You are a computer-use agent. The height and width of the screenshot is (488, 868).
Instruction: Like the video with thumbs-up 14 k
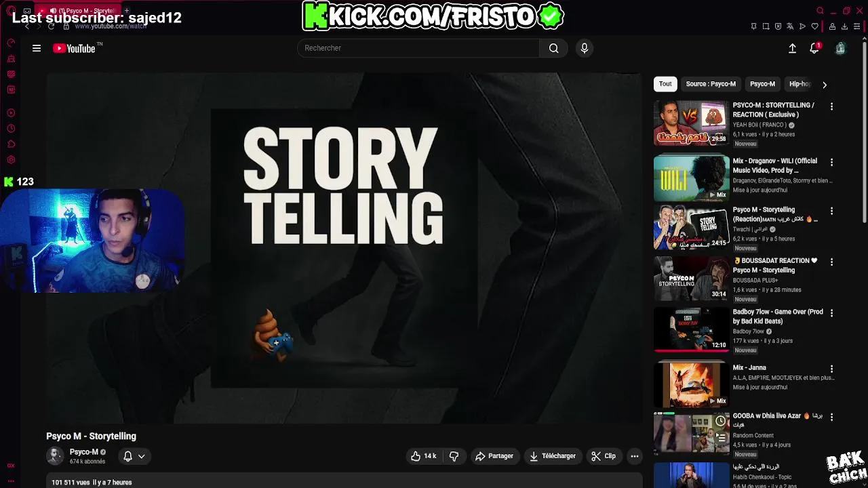click(424, 456)
